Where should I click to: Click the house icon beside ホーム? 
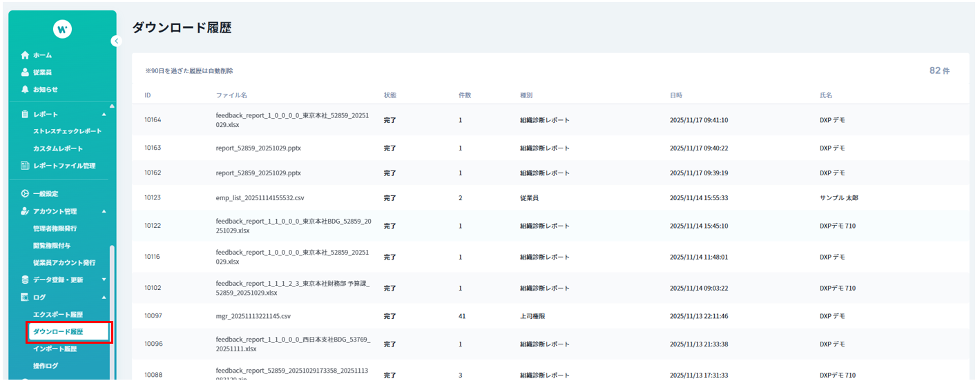click(25, 55)
